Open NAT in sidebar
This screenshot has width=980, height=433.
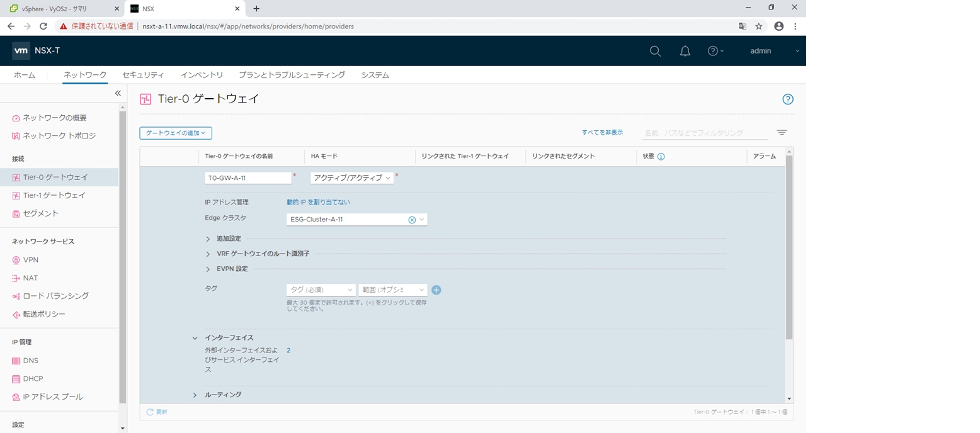tap(31, 278)
